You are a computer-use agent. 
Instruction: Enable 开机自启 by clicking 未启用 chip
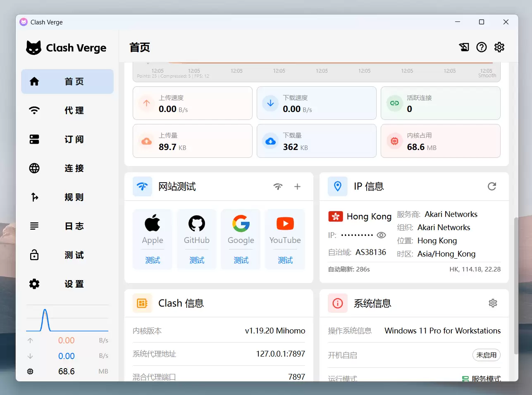(x=487, y=355)
